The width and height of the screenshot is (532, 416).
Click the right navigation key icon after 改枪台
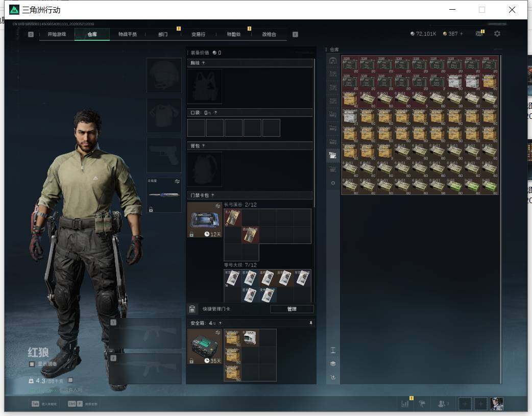[295, 34]
